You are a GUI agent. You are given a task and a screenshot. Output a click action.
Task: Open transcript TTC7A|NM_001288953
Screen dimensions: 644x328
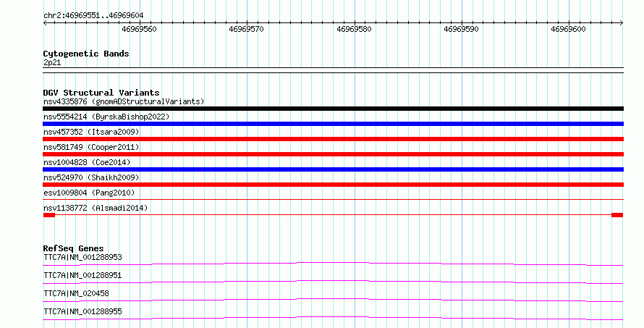(x=82, y=258)
